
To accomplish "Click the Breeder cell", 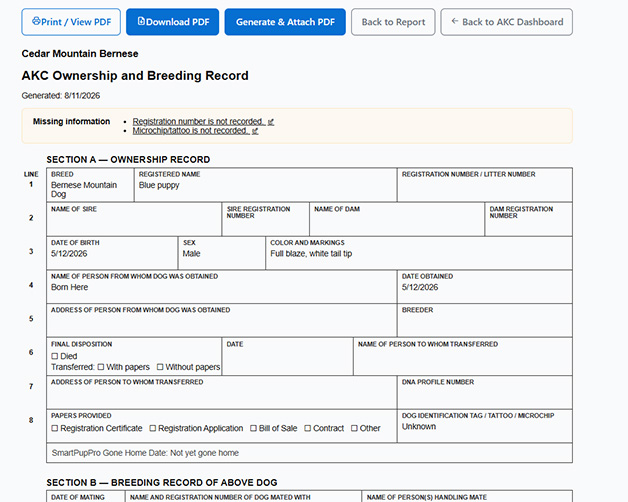I will coord(485,320).
